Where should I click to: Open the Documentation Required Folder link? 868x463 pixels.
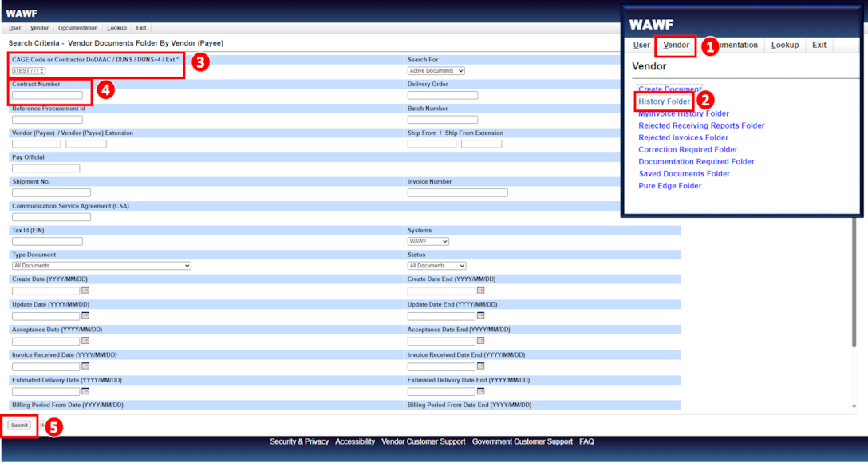click(696, 162)
